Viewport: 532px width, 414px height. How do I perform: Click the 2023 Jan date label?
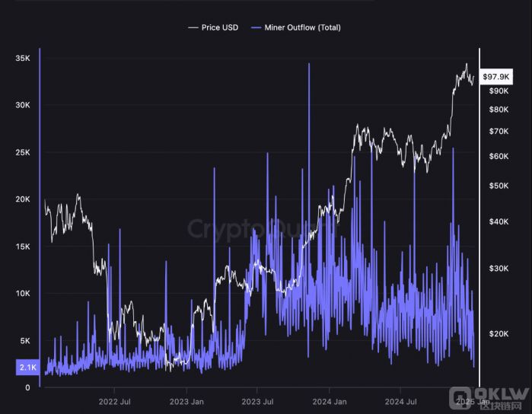pyautogui.click(x=186, y=402)
